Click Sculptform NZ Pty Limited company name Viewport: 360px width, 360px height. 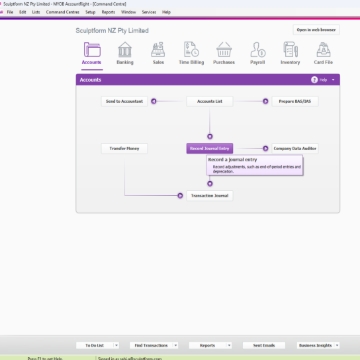112,31
